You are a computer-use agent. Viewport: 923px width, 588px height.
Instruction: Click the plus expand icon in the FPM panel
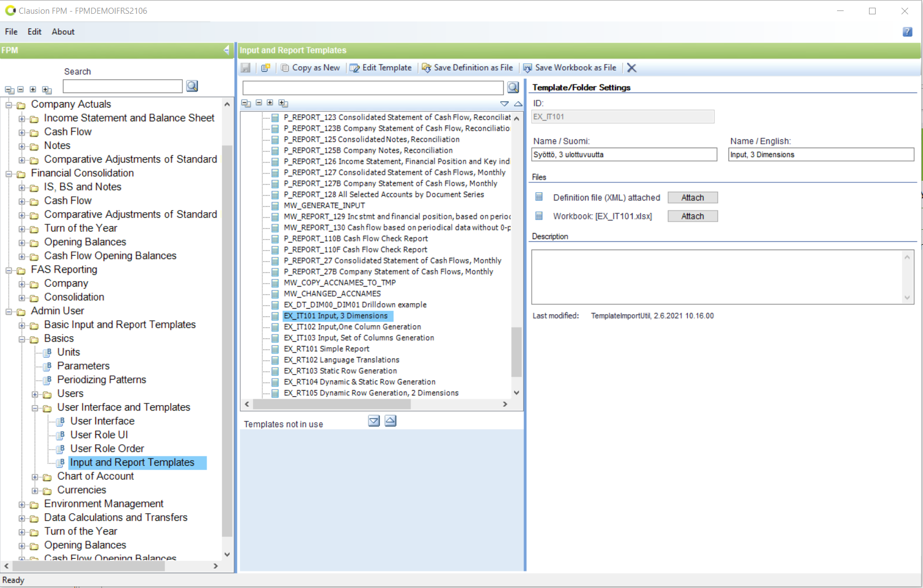[33, 89]
